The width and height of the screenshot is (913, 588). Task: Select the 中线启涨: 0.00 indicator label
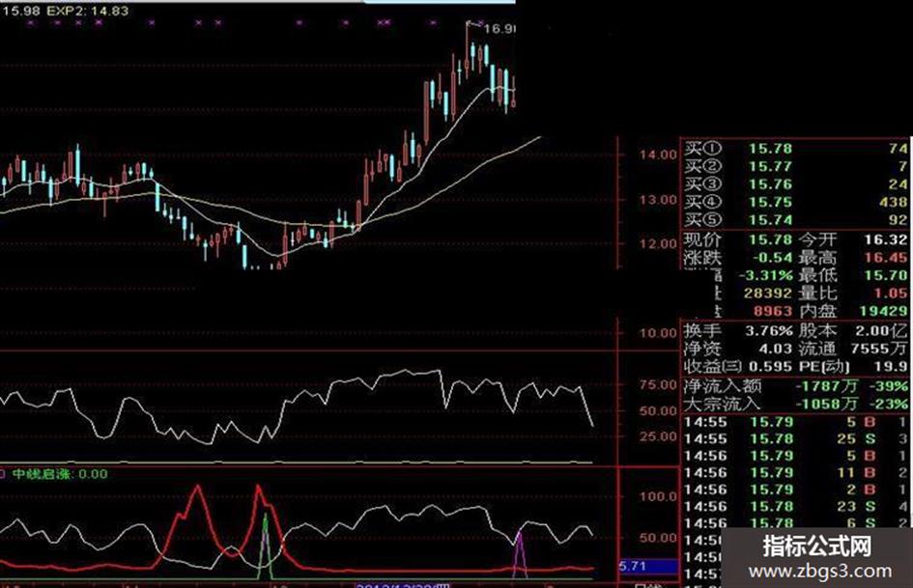(x=60, y=474)
